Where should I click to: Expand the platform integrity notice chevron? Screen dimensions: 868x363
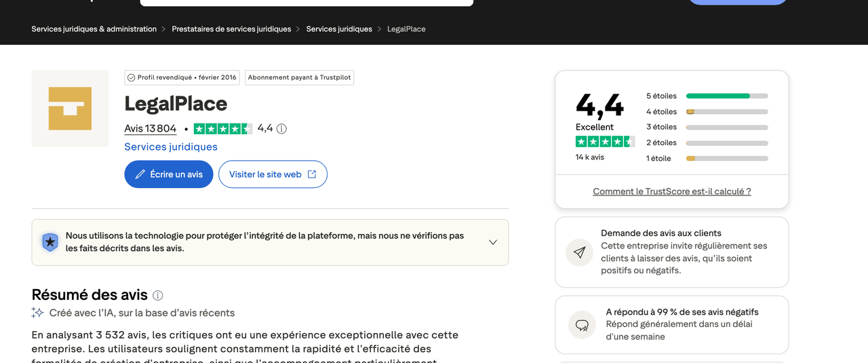(x=493, y=242)
